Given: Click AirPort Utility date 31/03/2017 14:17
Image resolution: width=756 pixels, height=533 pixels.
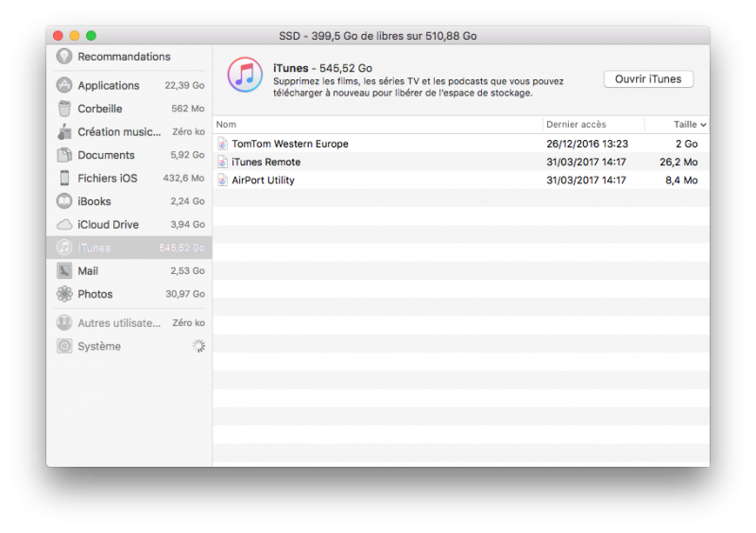Looking at the screenshot, I should pos(586,181).
